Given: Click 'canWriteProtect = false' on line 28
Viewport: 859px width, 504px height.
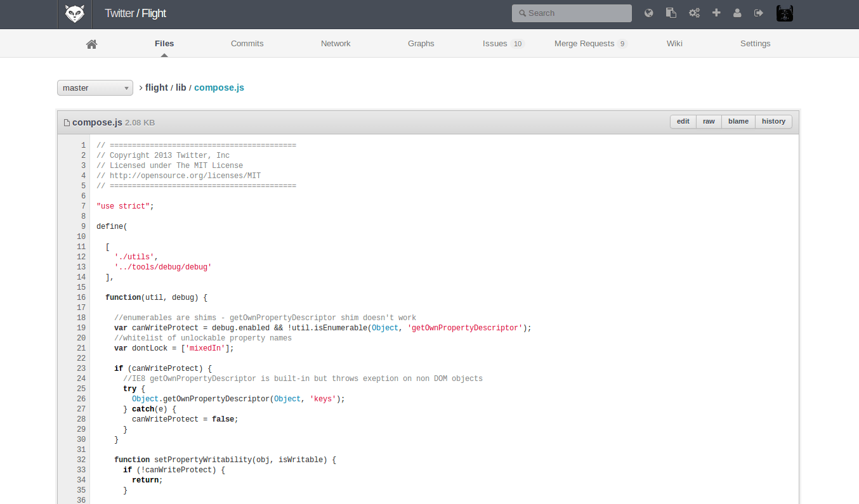Looking at the screenshot, I should click(185, 419).
